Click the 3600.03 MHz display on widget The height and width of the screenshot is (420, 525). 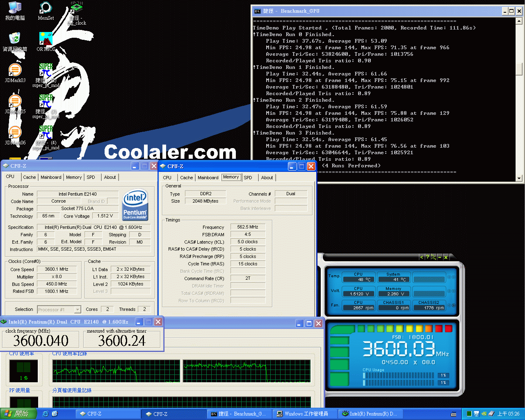(x=405, y=349)
